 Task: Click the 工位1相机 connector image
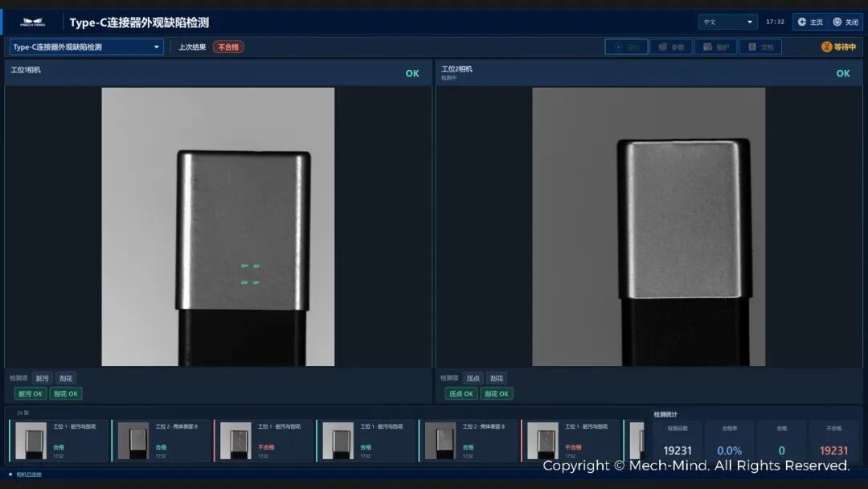(218, 227)
